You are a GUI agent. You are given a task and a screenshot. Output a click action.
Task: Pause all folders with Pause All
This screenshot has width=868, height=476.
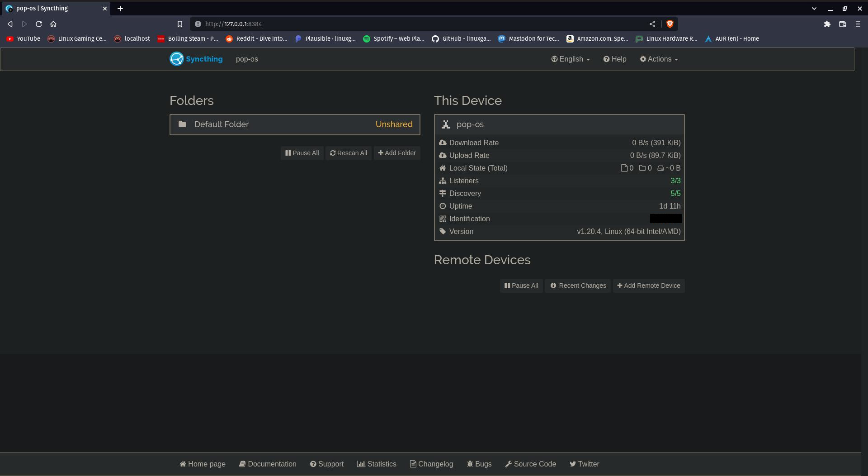tap(302, 153)
